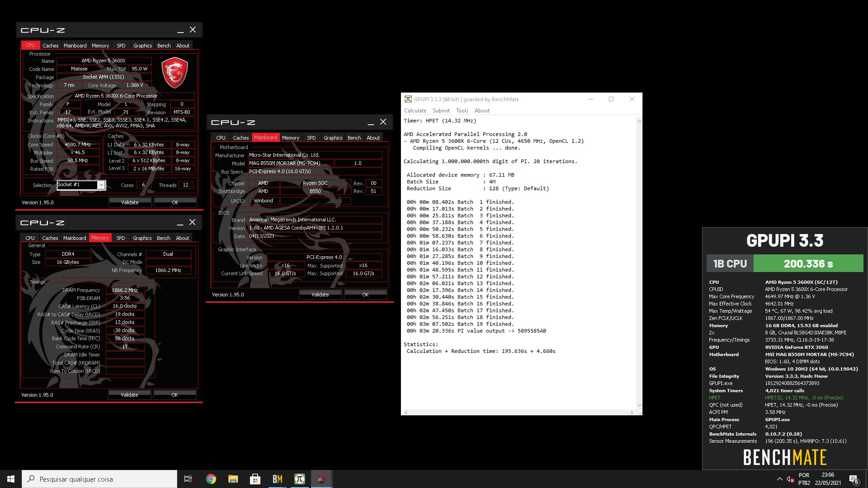Click OK in CPU-Z Mainboard window
This screenshot has height=488, width=868.
365,295
